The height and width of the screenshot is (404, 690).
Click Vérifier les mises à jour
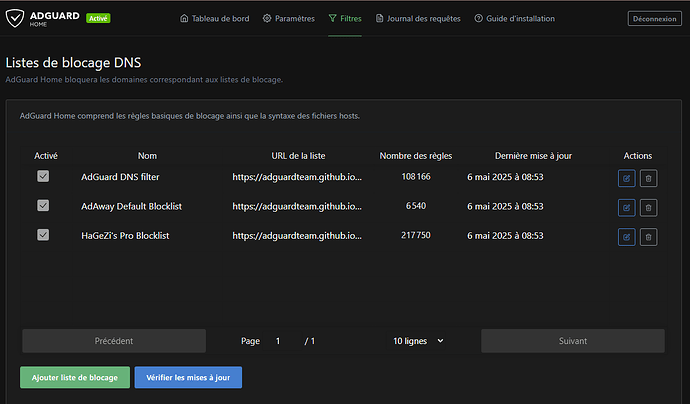point(188,378)
